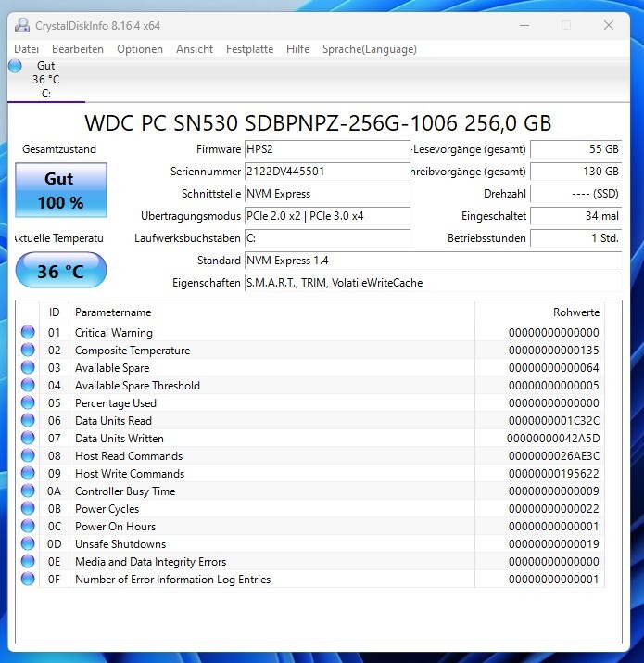Click the status orb for Data Units Read
This screenshot has height=663, width=644.
click(28, 421)
